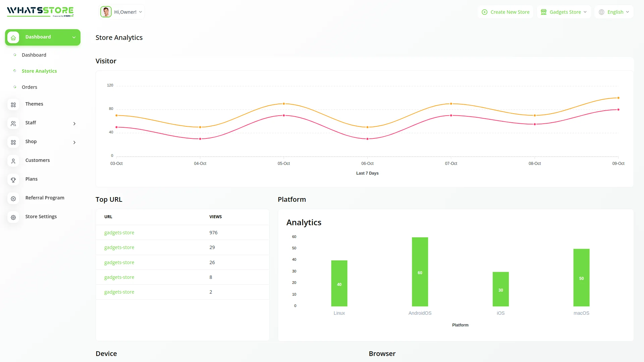Open Themes via its grid icon
Image resolution: width=644 pixels, height=362 pixels.
[13, 105]
